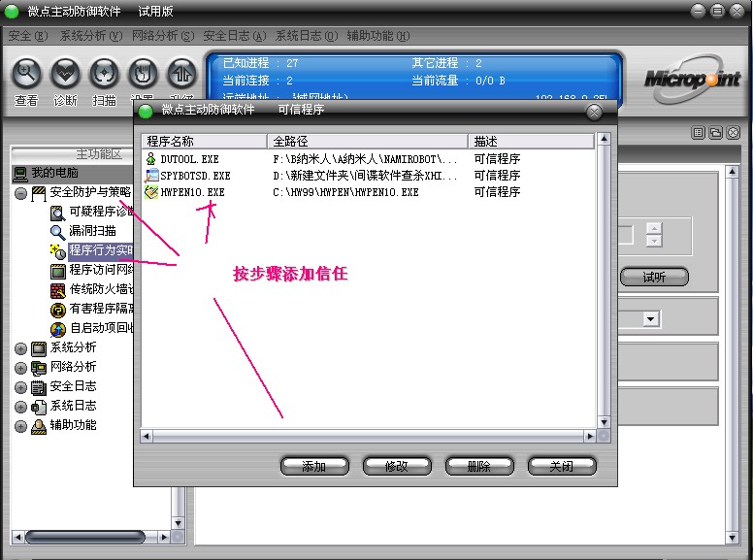Open the 系统日志(O) menu
The width and height of the screenshot is (753, 560).
[307, 36]
